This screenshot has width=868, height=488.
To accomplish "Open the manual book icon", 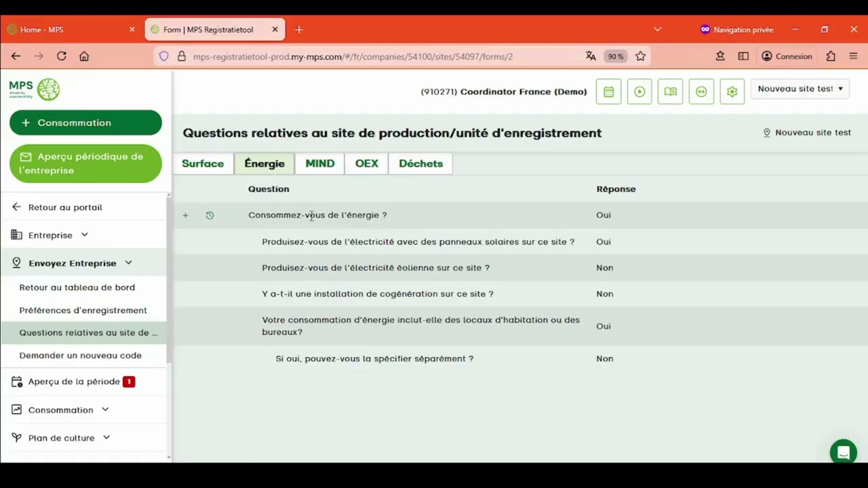I will (x=671, y=91).
